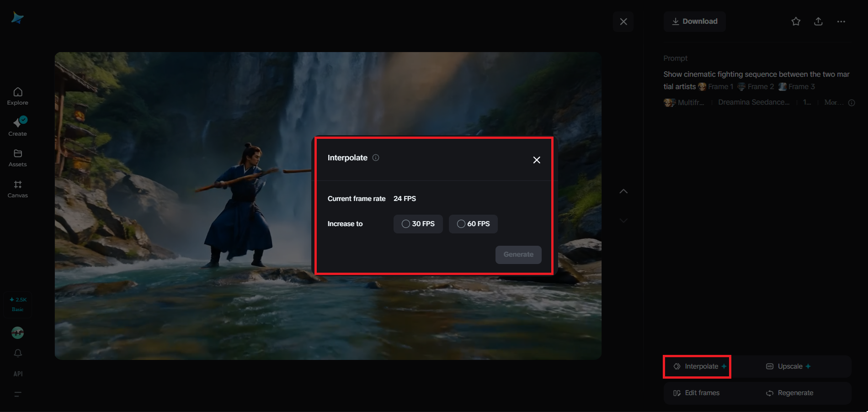This screenshot has height=412, width=868.
Task: Click the Multiframe mode tag
Action: tap(684, 102)
